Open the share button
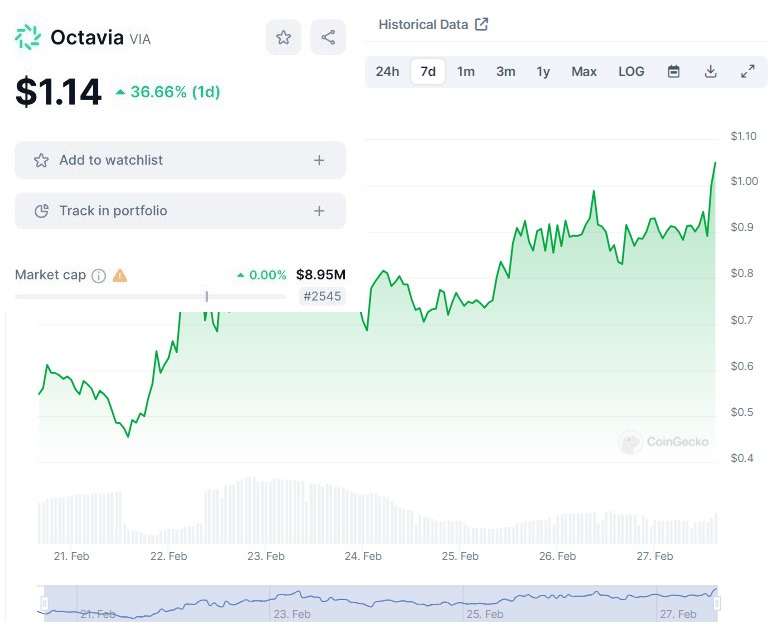 (328, 37)
